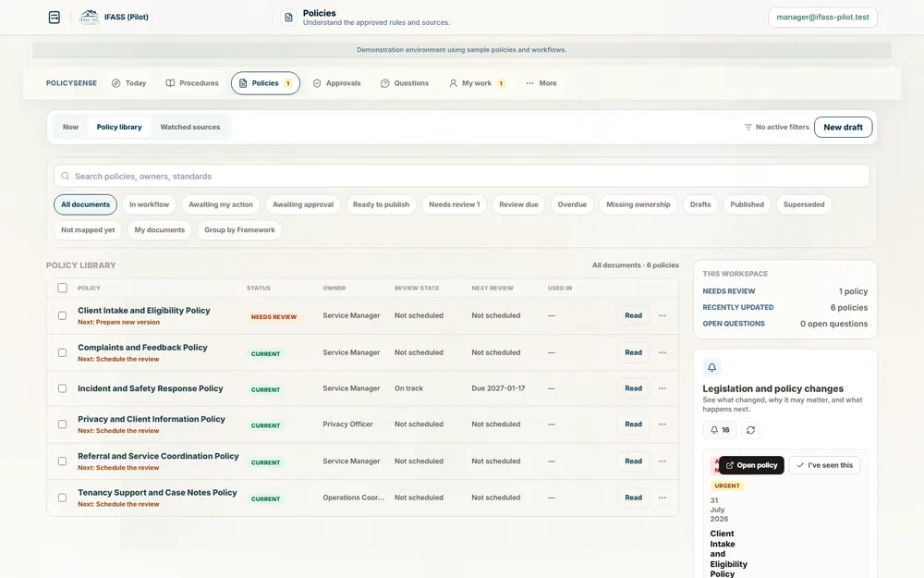Refresh legislation changes with the reload icon
924x578 pixels.
(x=750, y=430)
